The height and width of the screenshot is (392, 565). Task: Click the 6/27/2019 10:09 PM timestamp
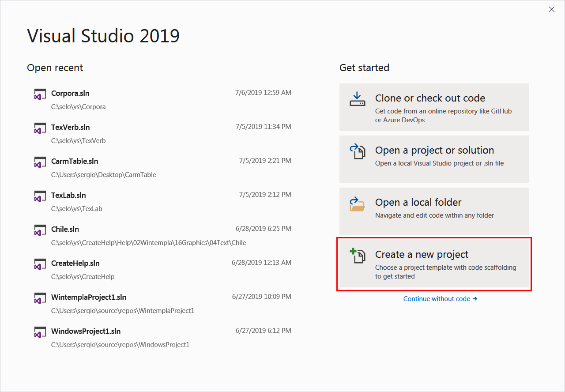(x=262, y=297)
